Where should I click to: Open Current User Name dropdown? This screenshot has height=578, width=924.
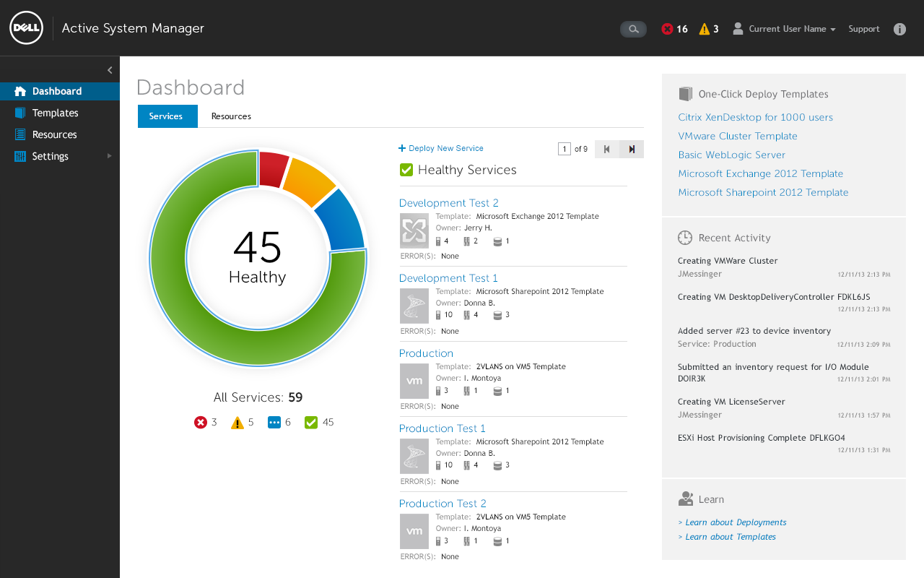point(792,29)
